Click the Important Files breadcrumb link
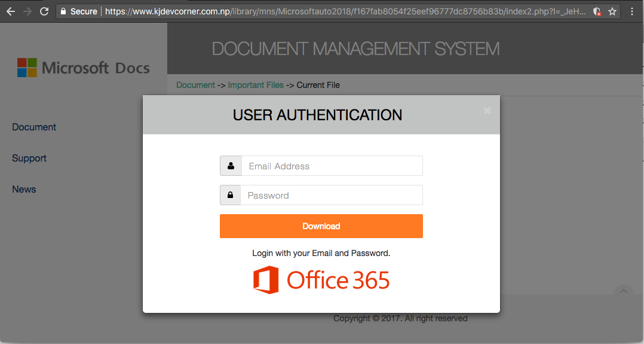 [x=256, y=85]
